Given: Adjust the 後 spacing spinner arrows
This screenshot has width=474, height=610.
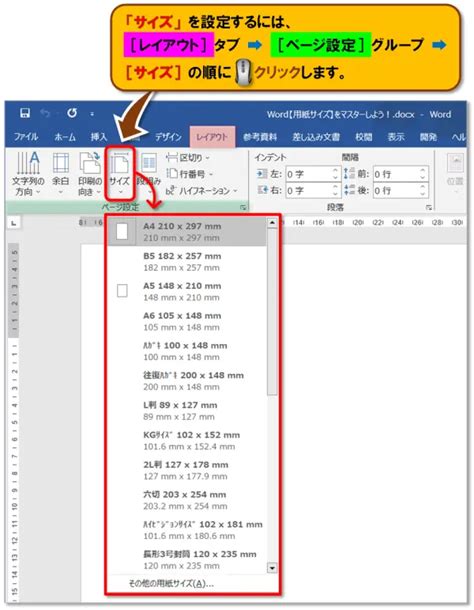Looking at the screenshot, I should click(423, 191).
